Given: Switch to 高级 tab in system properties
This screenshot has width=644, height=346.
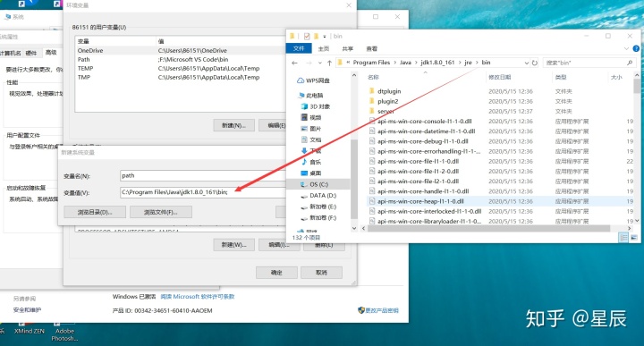Looking at the screenshot, I should click(51, 53).
